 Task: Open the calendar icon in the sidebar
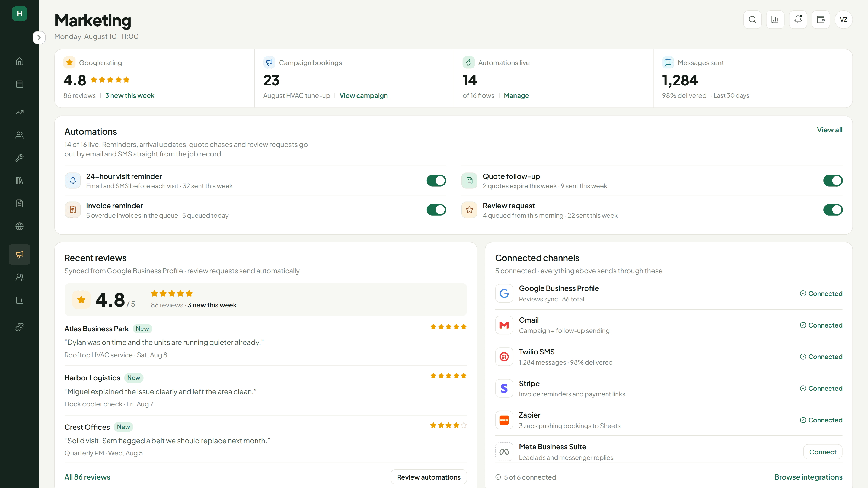click(20, 84)
